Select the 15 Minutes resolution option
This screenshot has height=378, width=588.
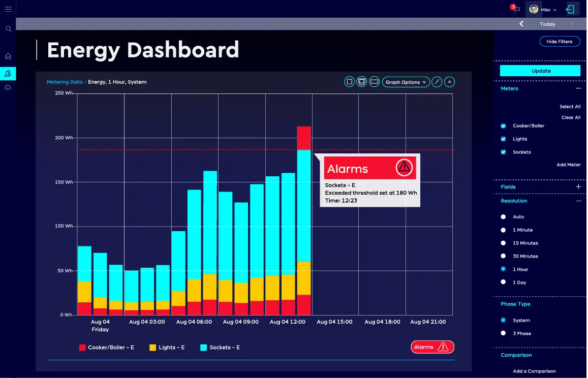(x=503, y=243)
